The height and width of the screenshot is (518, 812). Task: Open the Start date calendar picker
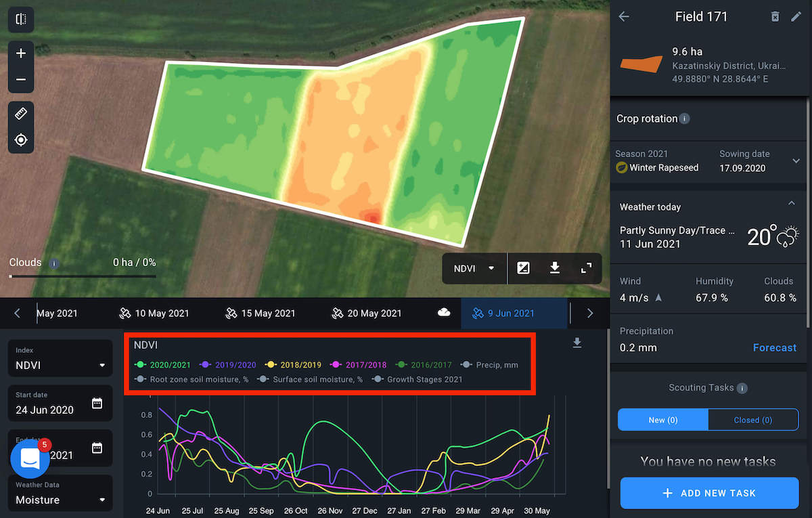point(99,403)
